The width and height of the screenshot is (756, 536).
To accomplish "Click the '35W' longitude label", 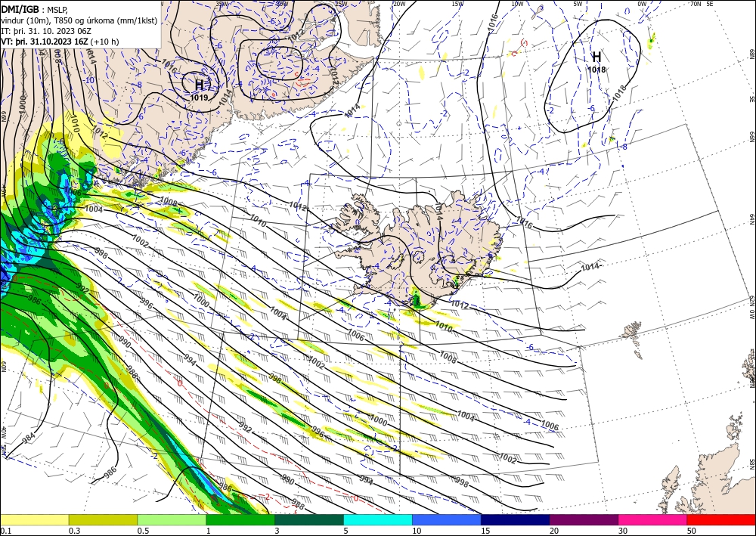I will [x=222, y=4].
